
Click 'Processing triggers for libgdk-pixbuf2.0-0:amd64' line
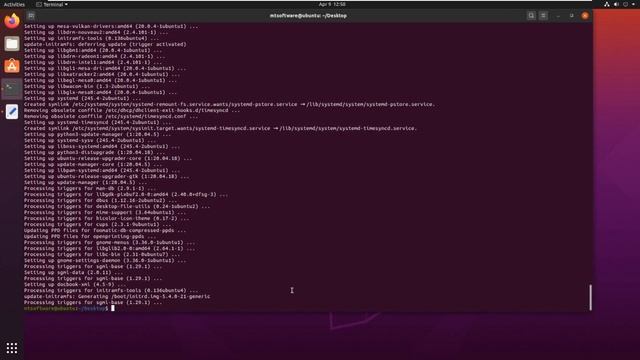click(126, 195)
